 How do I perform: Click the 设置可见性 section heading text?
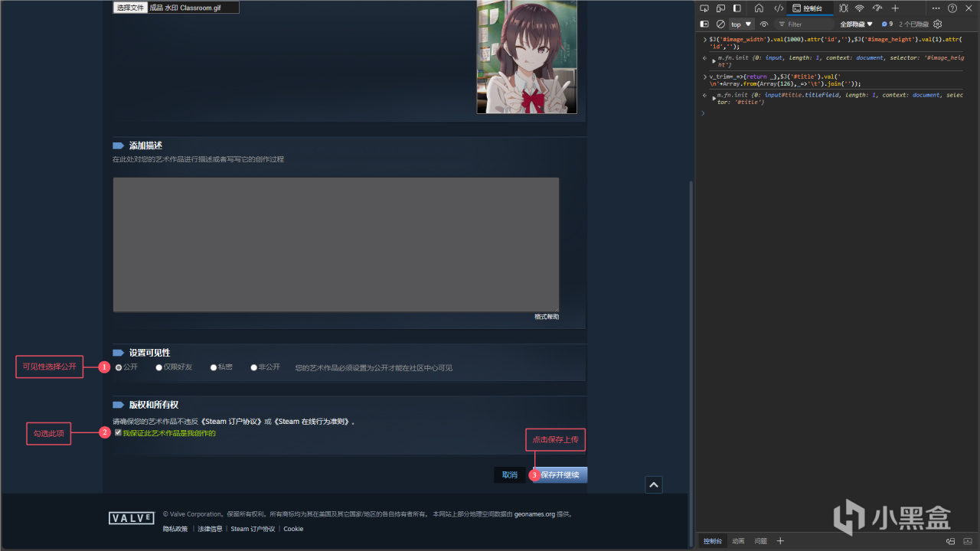[149, 353]
